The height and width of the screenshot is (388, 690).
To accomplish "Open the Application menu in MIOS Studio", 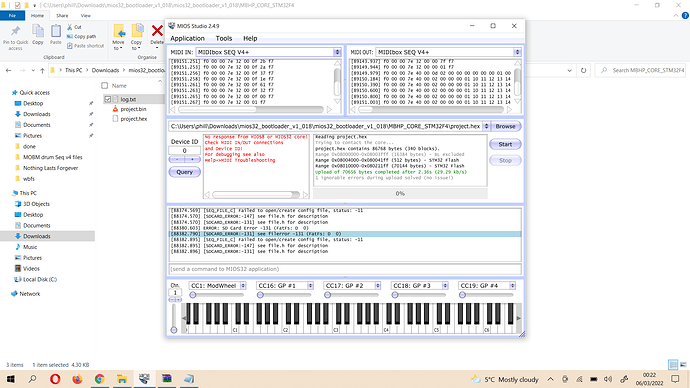I will (x=187, y=38).
